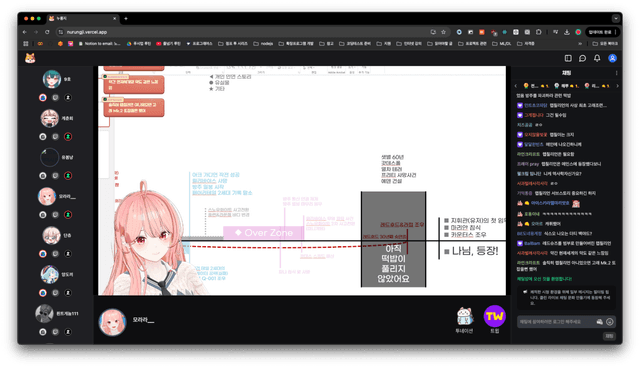Click the first donation rank medal entry

pyautogui.click(x=536, y=86)
